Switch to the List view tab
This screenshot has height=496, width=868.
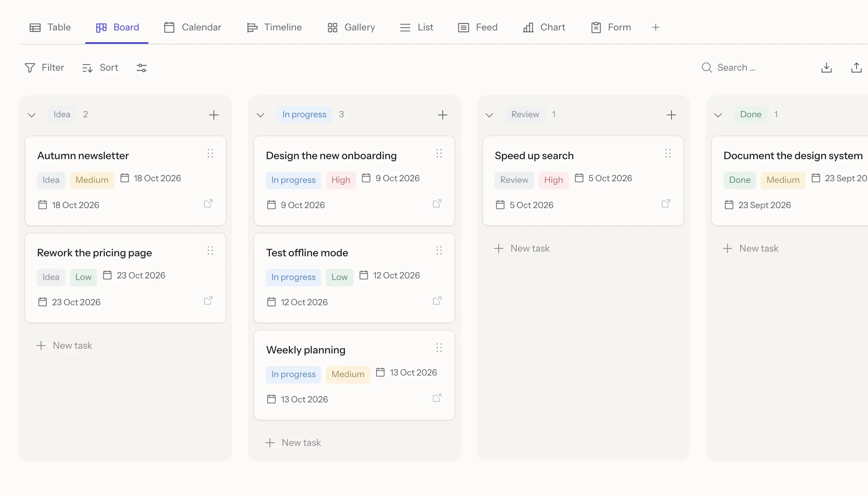pos(417,27)
